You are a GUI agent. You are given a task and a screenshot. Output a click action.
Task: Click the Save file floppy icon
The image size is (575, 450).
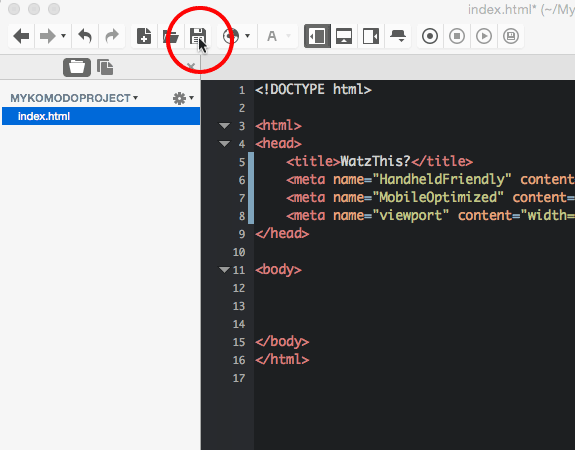coord(197,36)
